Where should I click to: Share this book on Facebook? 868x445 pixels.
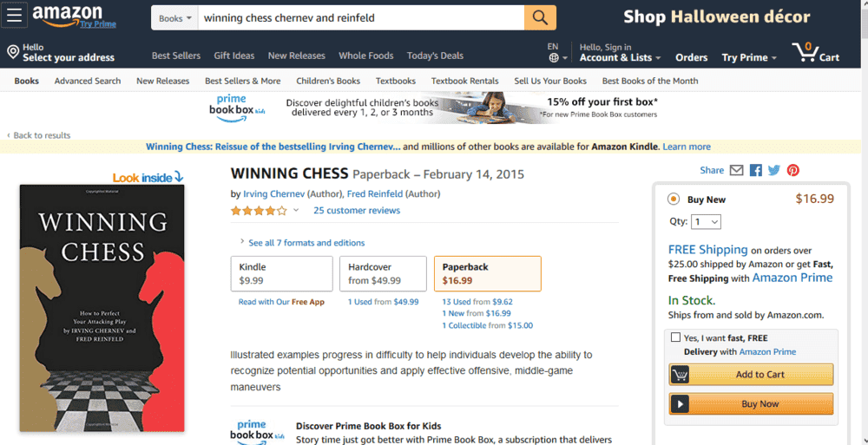[755, 171]
